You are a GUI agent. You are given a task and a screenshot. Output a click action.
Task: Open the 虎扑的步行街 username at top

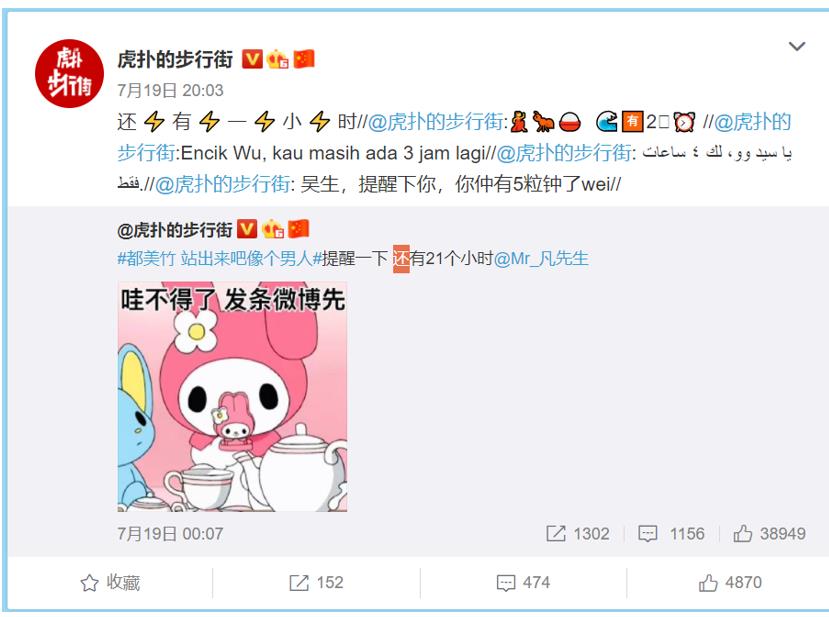[x=175, y=59]
